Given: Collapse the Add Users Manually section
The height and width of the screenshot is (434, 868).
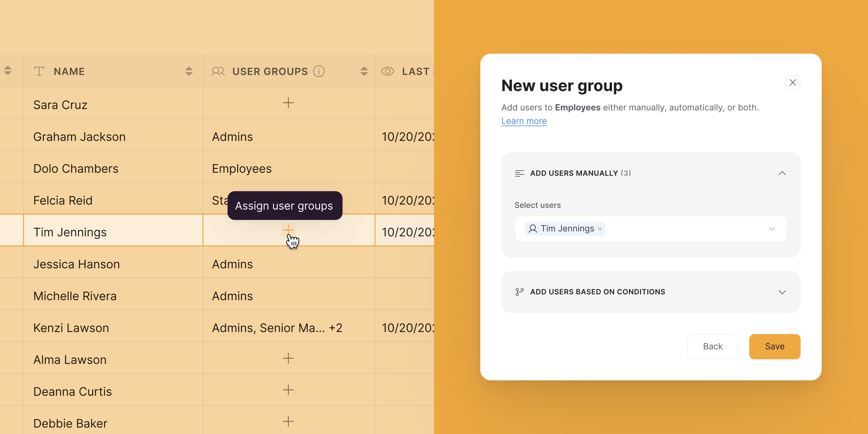Looking at the screenshot, I should point(782,173).
